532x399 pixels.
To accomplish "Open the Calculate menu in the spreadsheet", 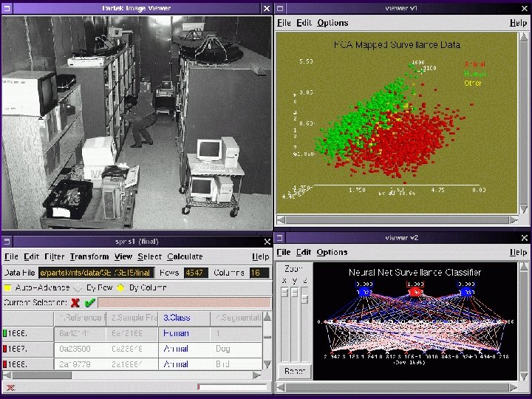I will tap(185, 257).
